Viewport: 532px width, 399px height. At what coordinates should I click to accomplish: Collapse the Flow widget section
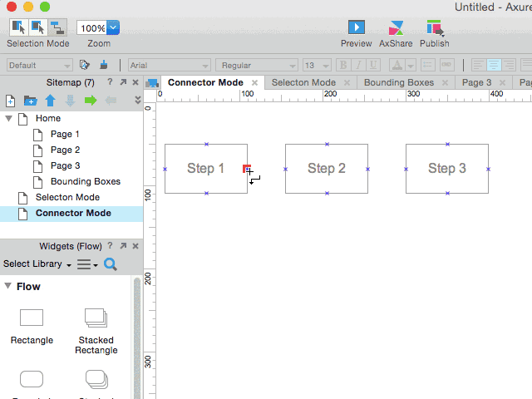point(8,286)
